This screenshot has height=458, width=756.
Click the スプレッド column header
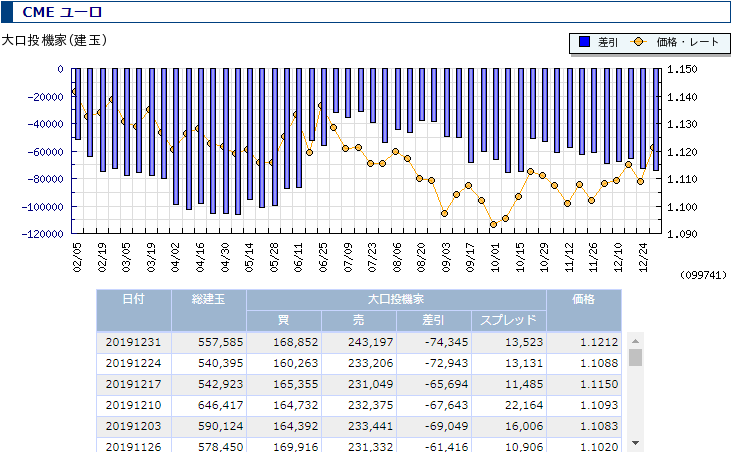[x=509, y=320]
